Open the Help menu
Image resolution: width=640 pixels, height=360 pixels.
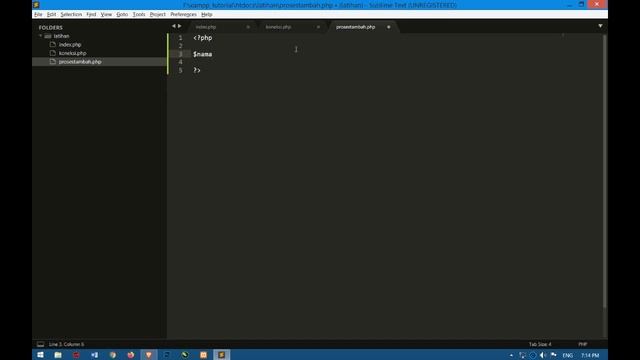click(x=207, y=14)
